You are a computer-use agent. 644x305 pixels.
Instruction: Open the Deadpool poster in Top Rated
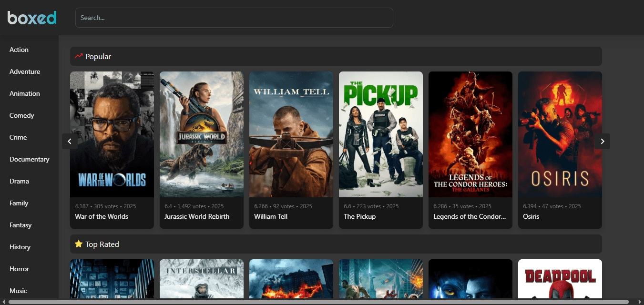point(560,279)
